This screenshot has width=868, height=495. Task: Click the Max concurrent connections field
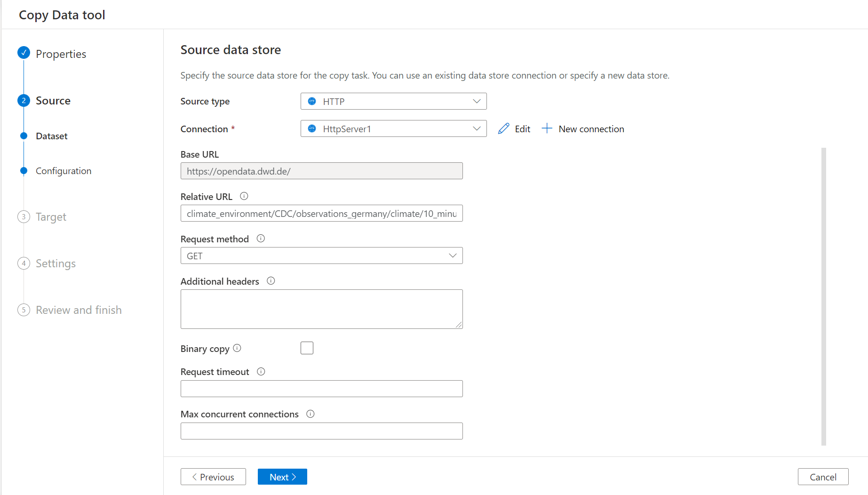(322, 431)
